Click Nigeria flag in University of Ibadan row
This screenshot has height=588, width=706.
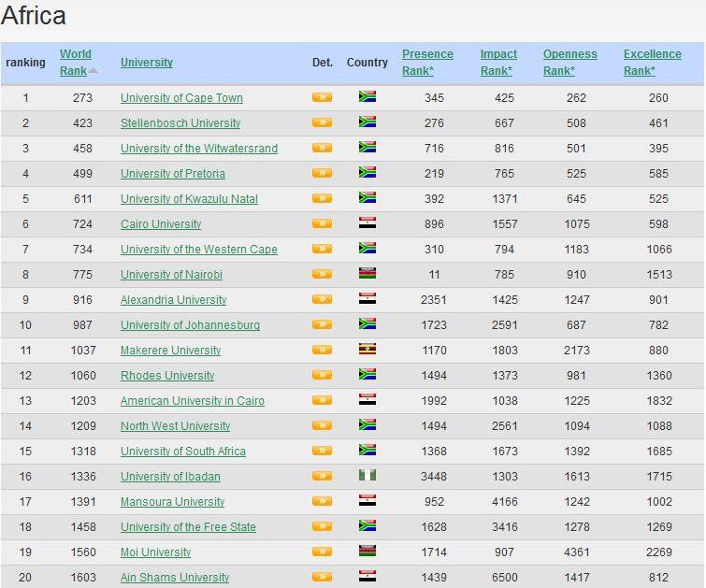367,476
